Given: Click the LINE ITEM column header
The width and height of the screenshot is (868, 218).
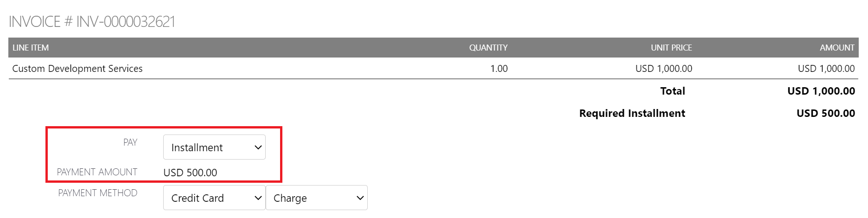Looking at the screenshot, I should (x=31, y=48).
